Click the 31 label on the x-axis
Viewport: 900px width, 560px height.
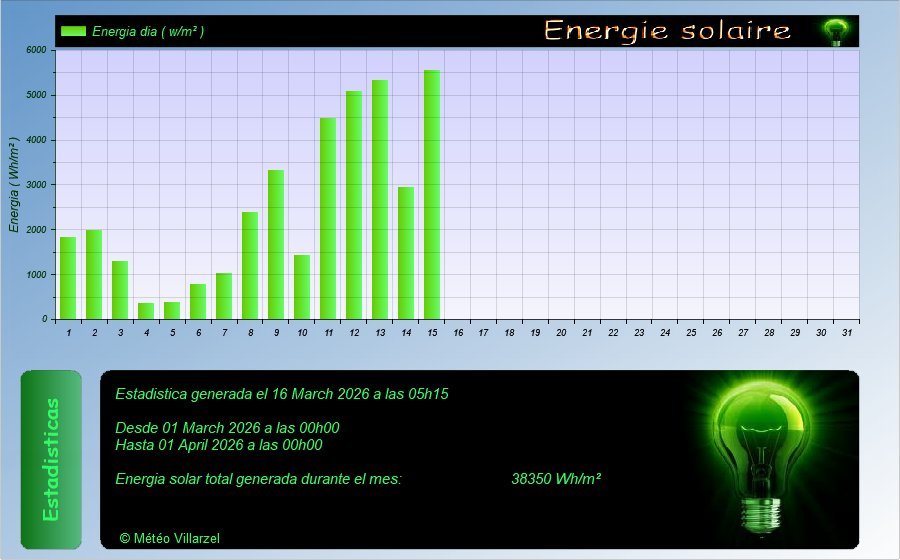847,332
